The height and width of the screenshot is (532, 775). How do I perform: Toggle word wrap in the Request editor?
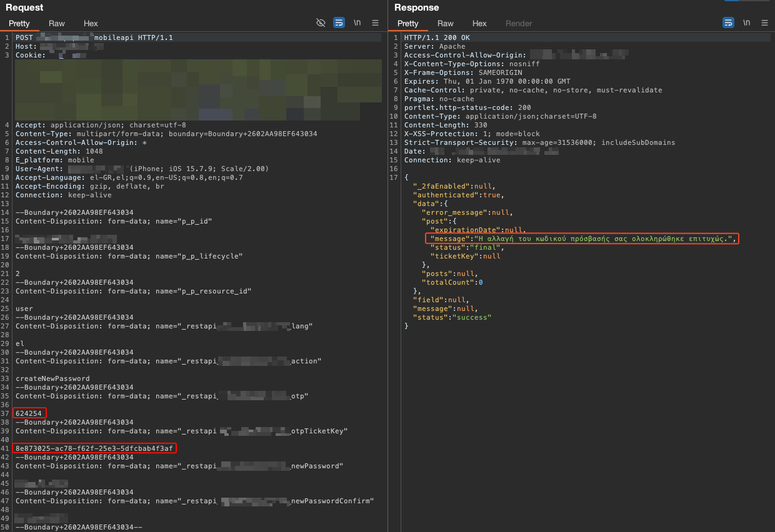339,22
